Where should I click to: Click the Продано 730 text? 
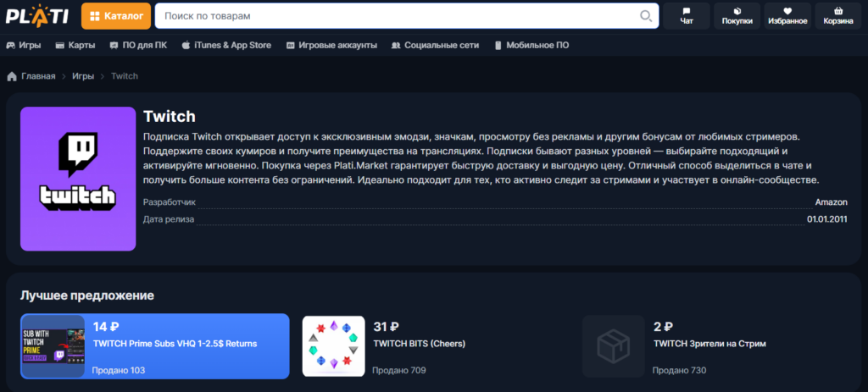point(679,371)
